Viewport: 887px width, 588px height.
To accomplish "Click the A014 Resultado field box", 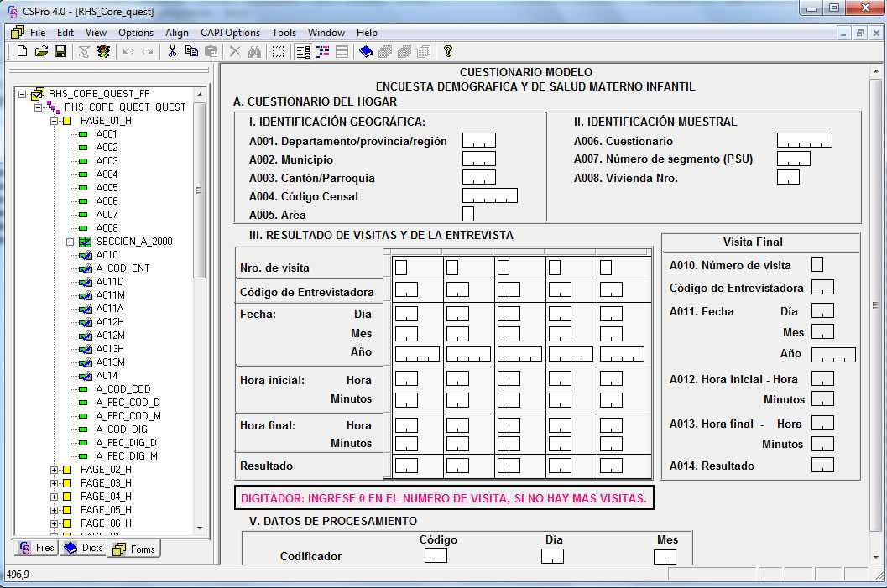I will tap(822, 465).
